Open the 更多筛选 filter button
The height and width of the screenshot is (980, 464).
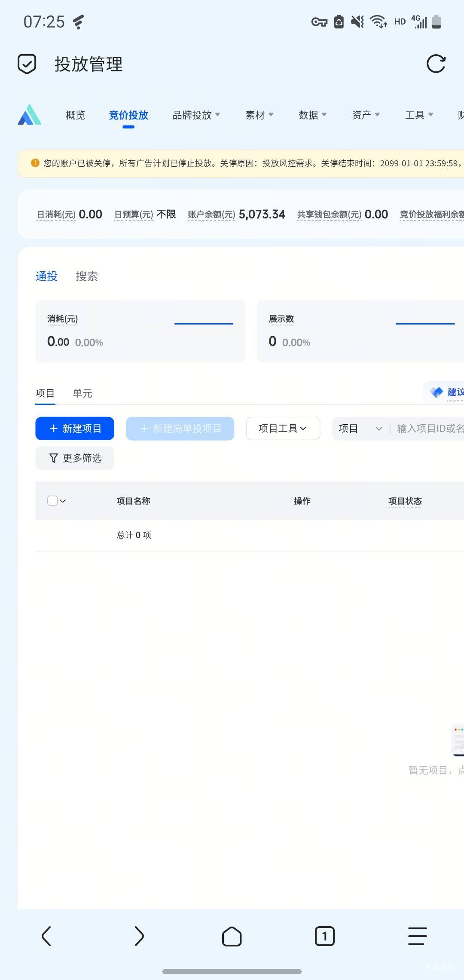(x=75, y=458)
